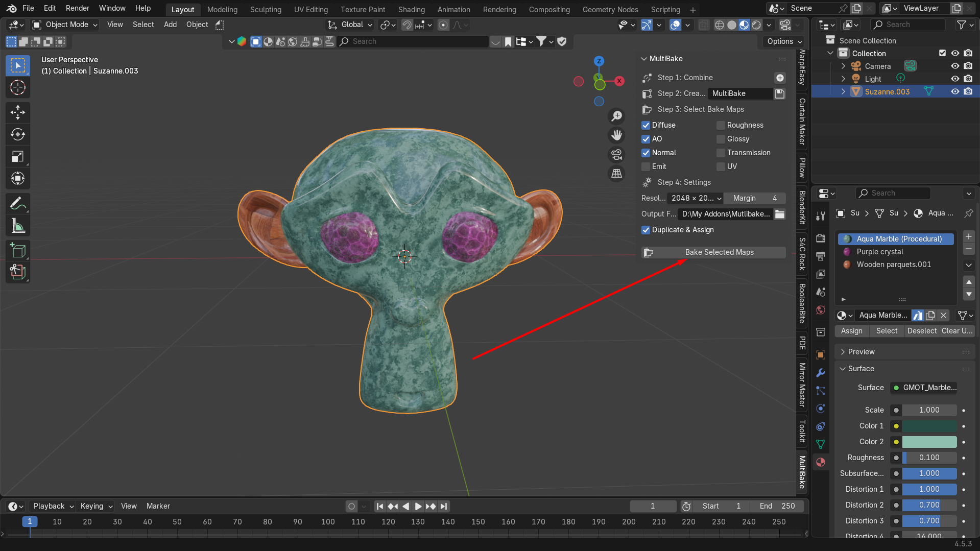Open the Render properties tab icon
The image size is (980, 551).
click(x=821, y=238)
